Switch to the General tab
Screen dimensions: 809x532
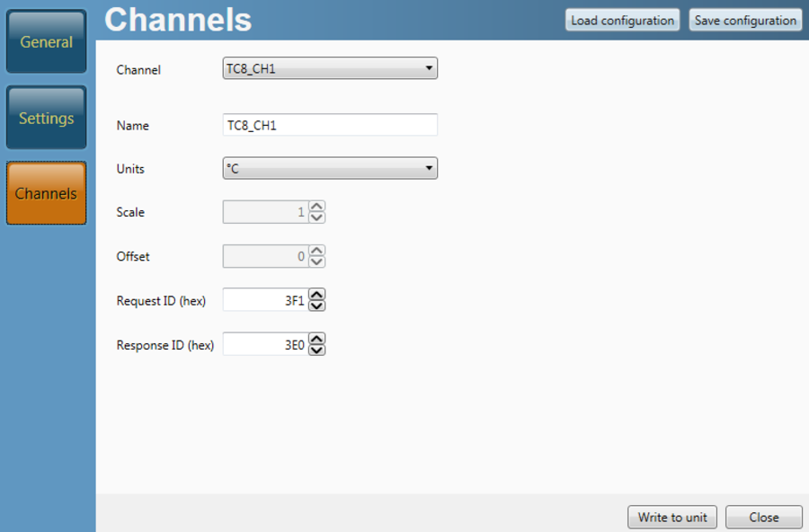pyautogui.click(x=47, y=42)
